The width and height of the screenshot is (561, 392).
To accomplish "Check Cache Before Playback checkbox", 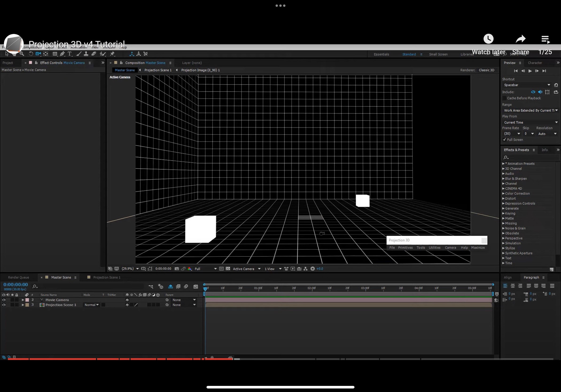I will [x=504, y=98].
